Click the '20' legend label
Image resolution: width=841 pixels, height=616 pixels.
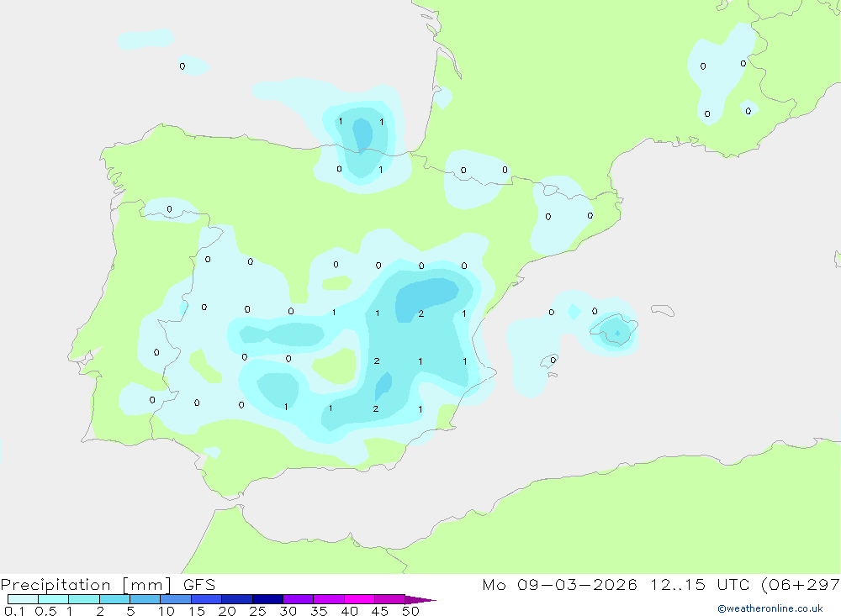[x=227, y=611]
